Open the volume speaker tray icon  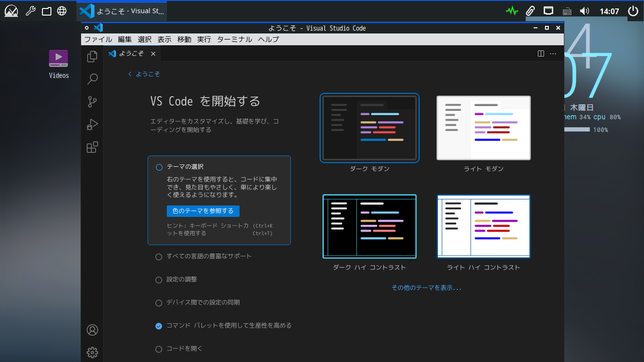click(x=585, y=11)
